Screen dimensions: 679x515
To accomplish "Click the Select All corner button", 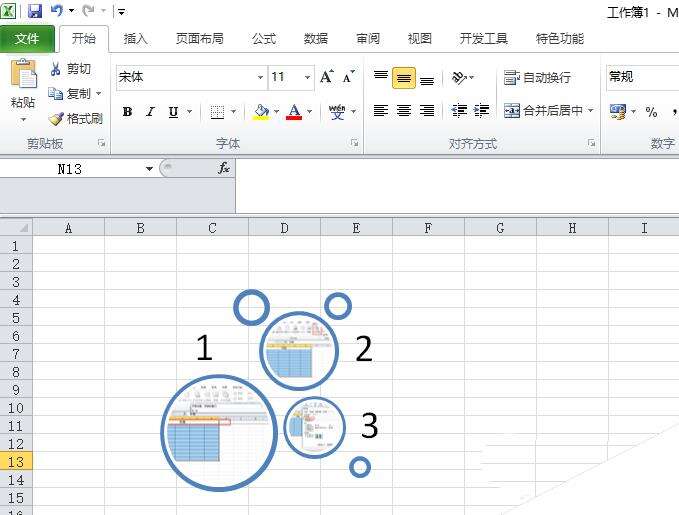I will point(16,227).
